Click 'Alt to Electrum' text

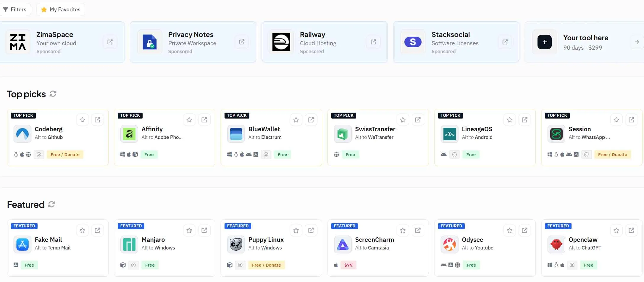coord(265,137)
